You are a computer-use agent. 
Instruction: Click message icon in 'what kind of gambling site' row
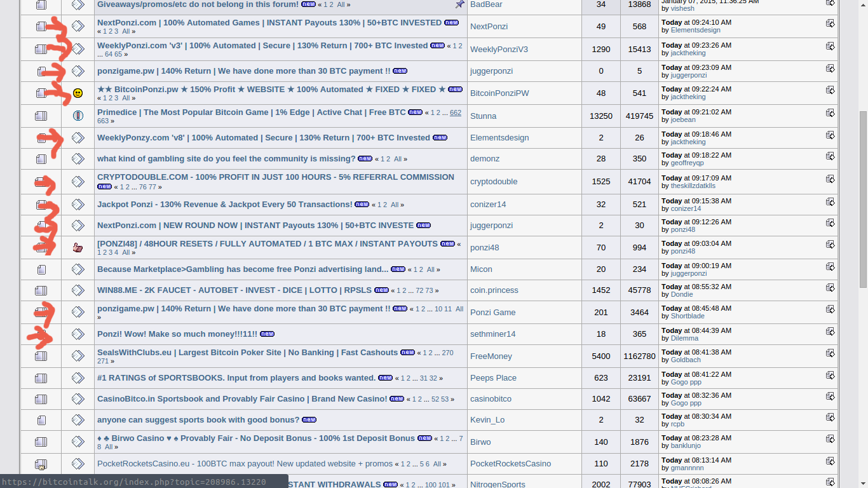pyautogui.click(x=78, y=158)
